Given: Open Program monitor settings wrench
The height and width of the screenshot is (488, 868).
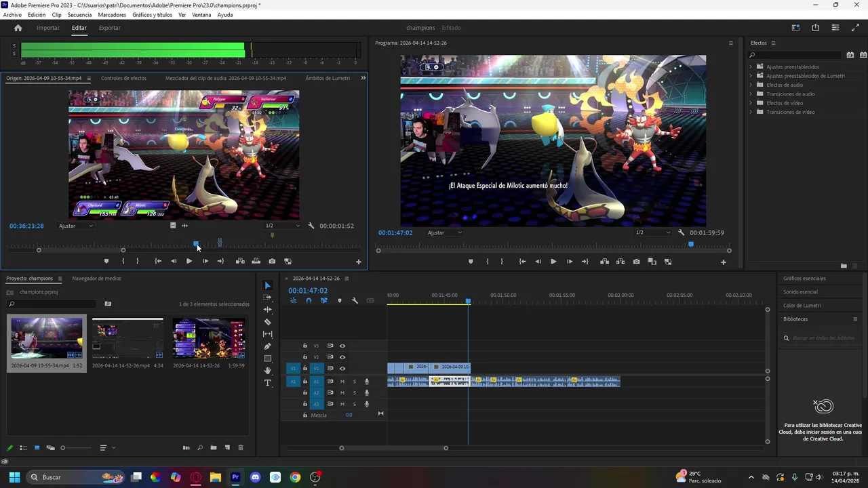Looking at the screenshot, I should pos(682,232).
